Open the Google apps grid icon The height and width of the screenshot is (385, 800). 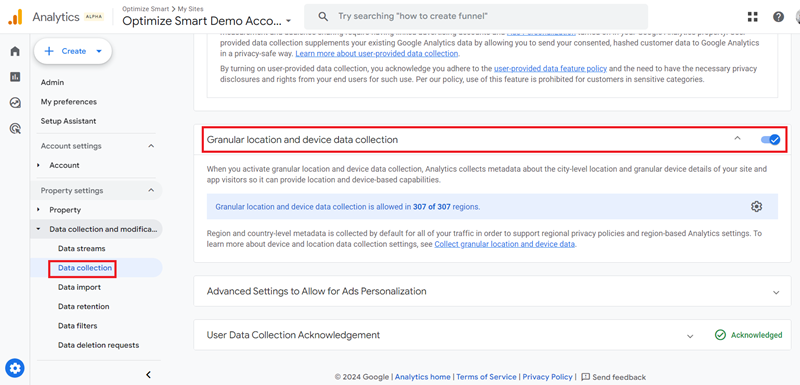pos(753,17)
